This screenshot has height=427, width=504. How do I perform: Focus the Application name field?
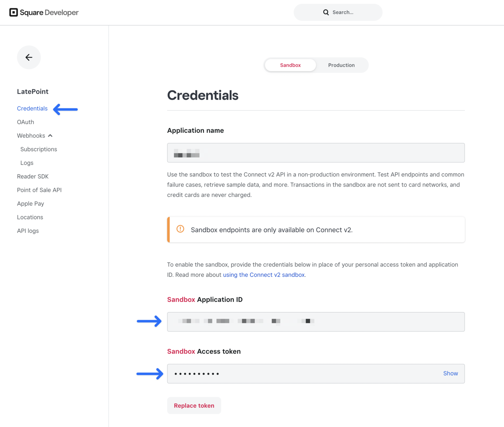click(x=316, y=153)
